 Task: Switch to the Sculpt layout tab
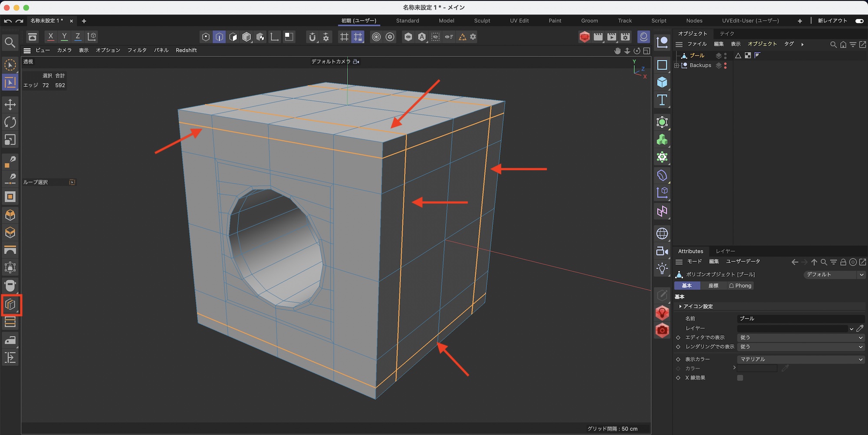coord(482,21)
